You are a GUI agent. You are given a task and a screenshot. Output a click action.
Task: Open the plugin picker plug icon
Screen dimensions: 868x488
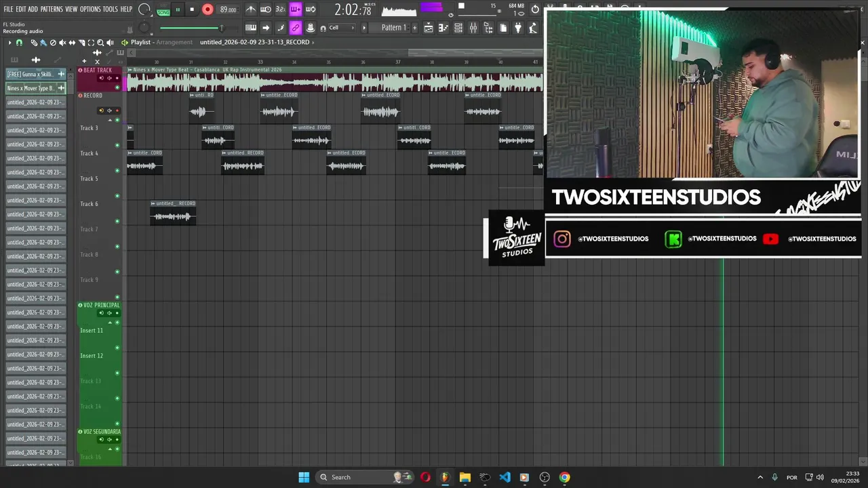point(518,28)
